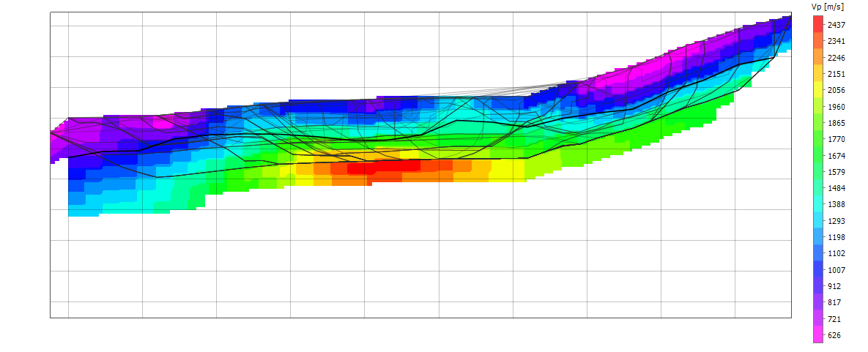Select the 2341 orange-red legend swatch
This screenshot has height=352, width=868.
coord(817,41)
